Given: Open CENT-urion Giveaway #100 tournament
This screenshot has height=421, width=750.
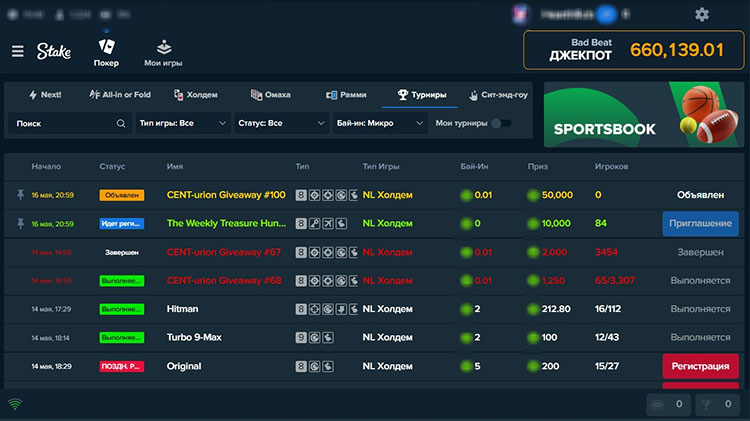Looking at the screenshot, I should tap(226, 195).
